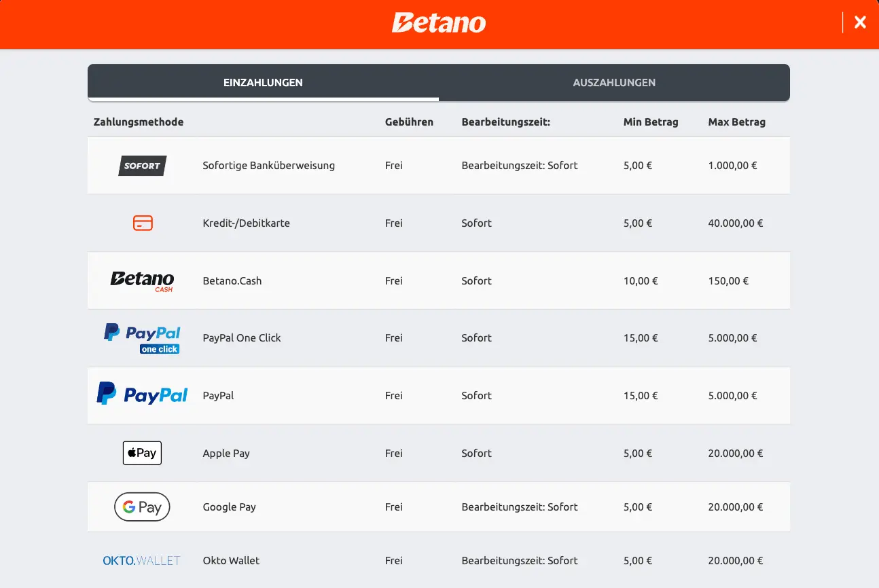Click 'Apple Pay' method name text
Image resolution: width=879 pixels, height=588 pixels.
pos(226,453)
